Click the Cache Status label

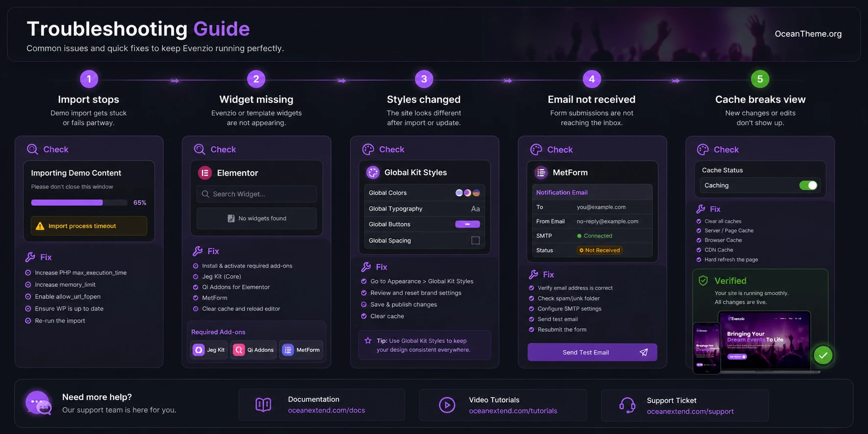[x=722, y=170]
